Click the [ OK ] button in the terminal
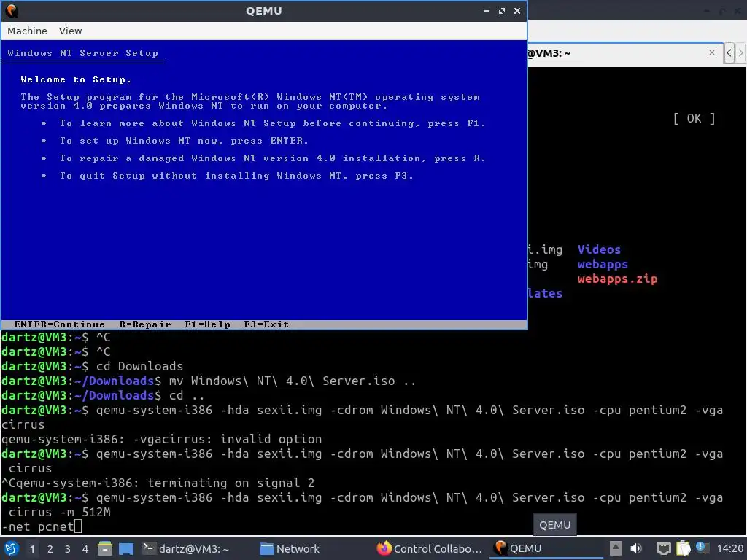Viewport: 747px width, 560px height. [x=694, y=119]
